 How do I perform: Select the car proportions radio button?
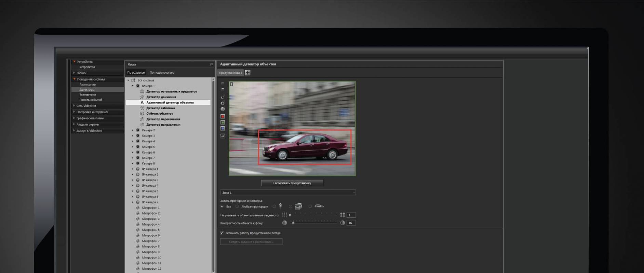coord(310,206)
